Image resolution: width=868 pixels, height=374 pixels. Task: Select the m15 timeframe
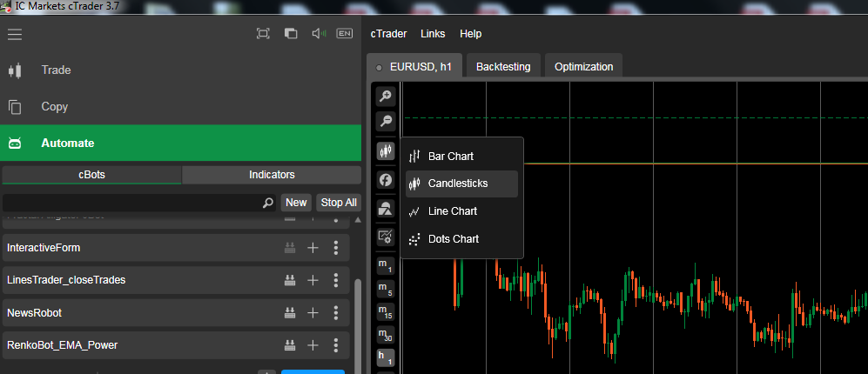(386, 312)
